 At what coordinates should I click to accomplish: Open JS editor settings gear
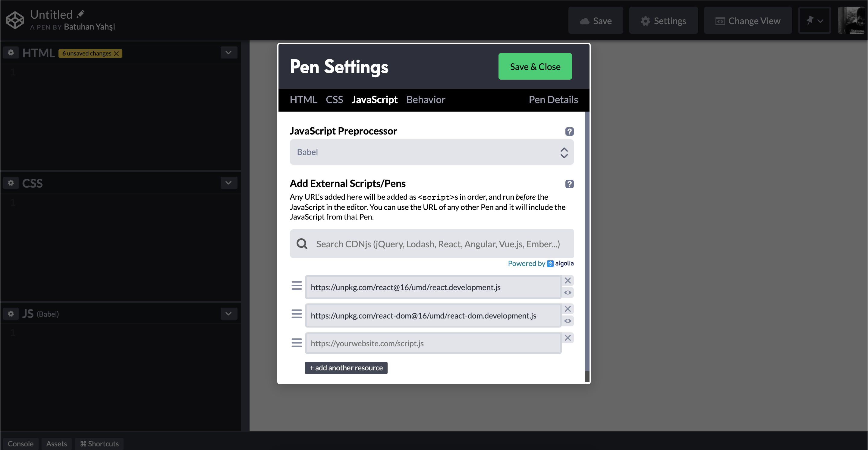pyautogui.click(x=11, y=314)
